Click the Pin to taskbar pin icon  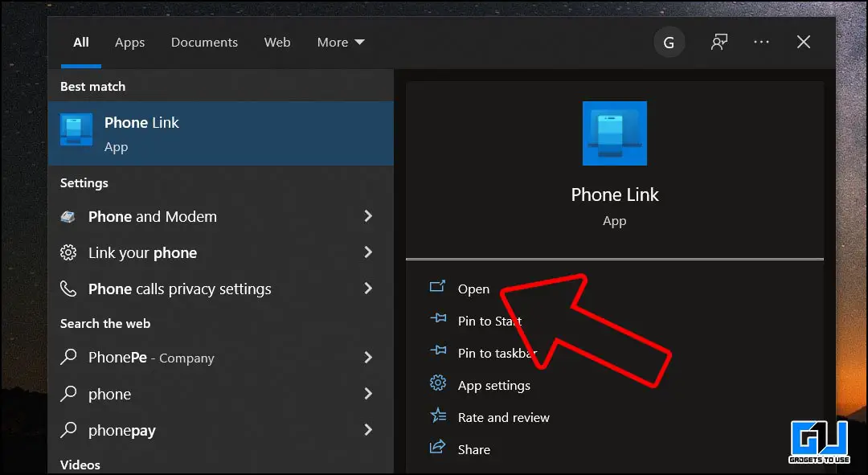[x=438, y=350]
